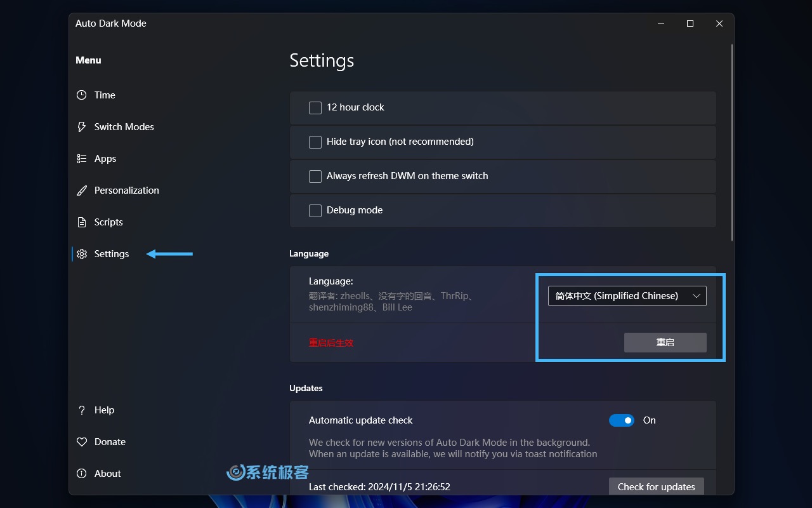The height and width of the screenshot is (508, 812).
Task: Click the Switch Modes lightning icon
Action: 82,127
